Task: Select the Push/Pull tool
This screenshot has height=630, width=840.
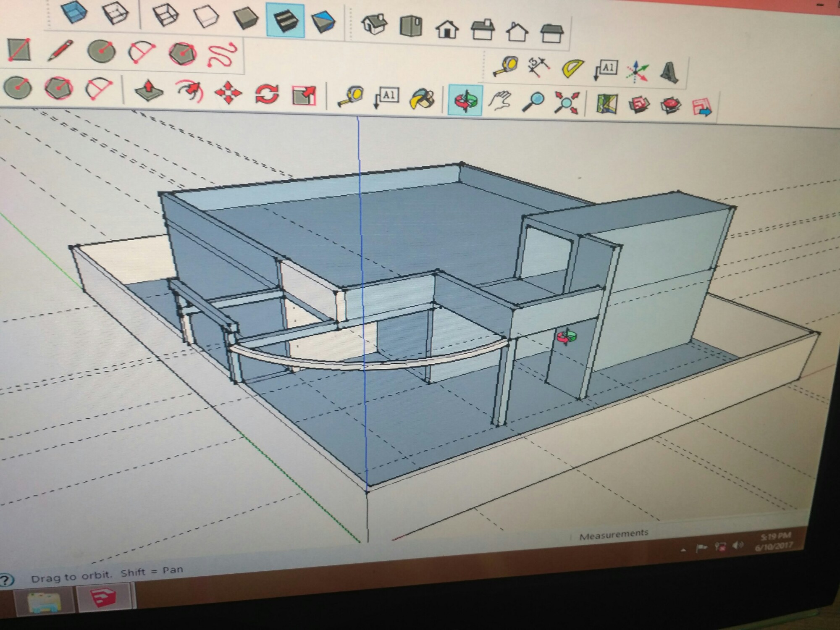Action: click(x=149, y=89)
